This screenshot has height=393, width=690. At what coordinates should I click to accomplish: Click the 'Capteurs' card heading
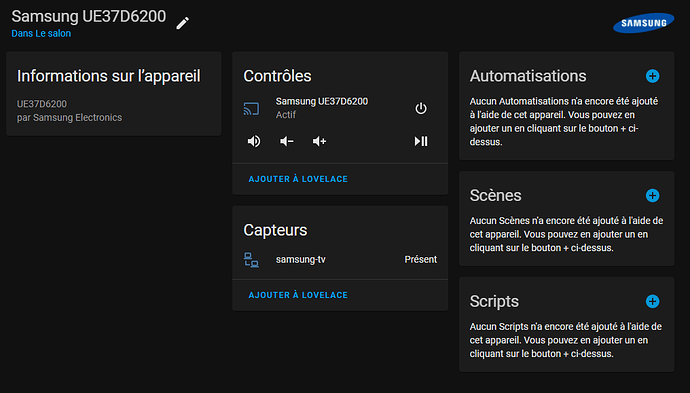275,230
